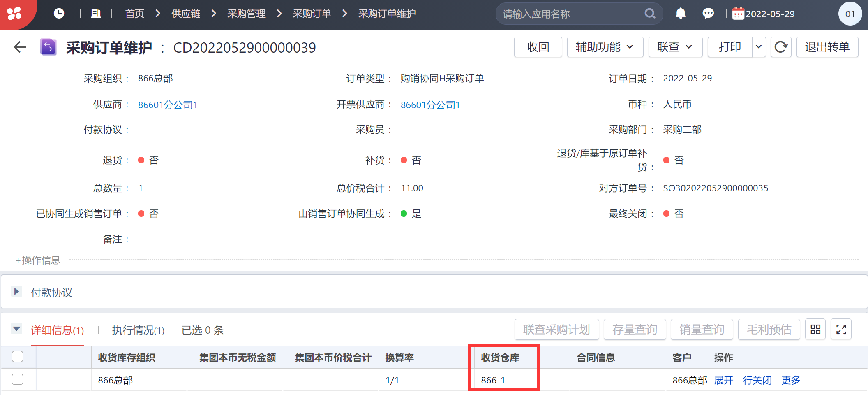Click the back arrow beside 采购订单维护
This screenshot has height=395, width=868.
(20, 47)
